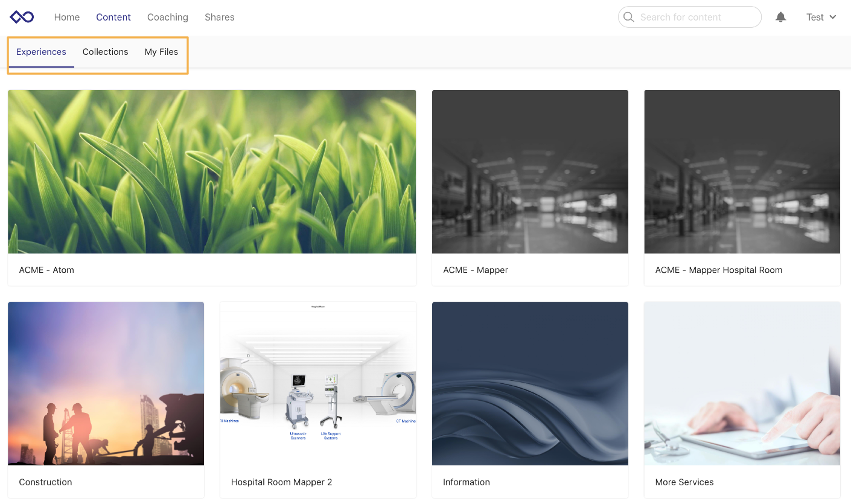Open notifications via the bell icon
This screenshot has width=851, height=504.
780,17
